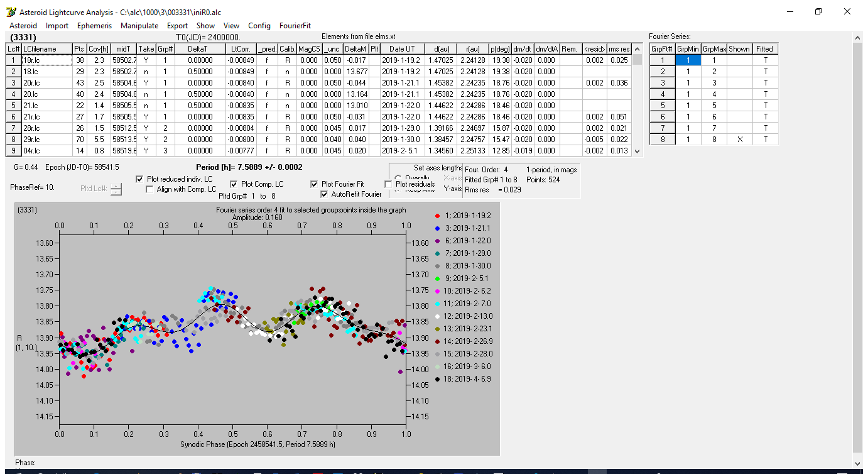Click the Period [h] value text

coord(249,167)
